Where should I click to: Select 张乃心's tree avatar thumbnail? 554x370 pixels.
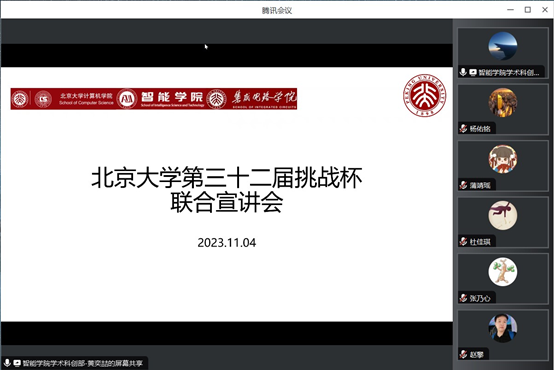502,272
